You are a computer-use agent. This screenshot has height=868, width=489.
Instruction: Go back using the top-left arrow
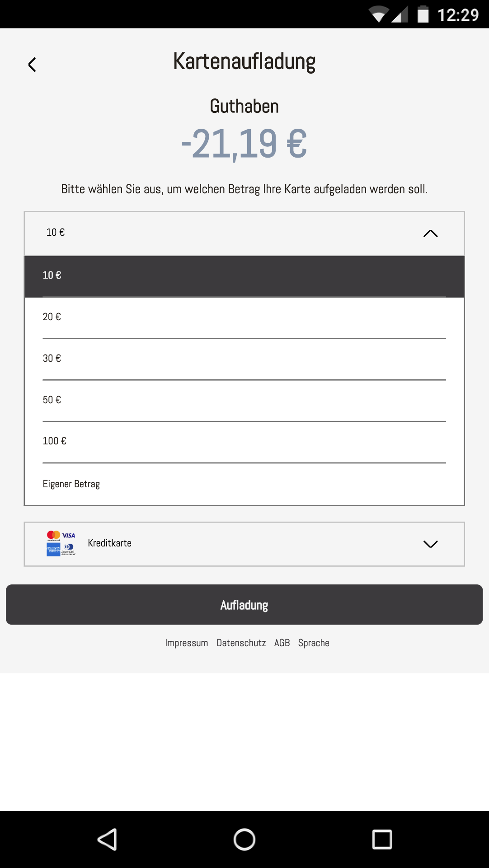coord(32,65)
